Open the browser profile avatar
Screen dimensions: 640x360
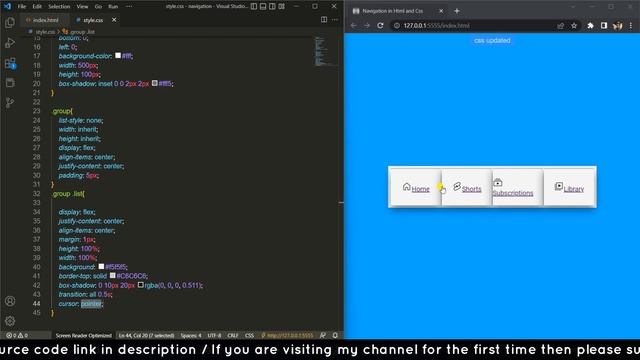tap(618, 25)
